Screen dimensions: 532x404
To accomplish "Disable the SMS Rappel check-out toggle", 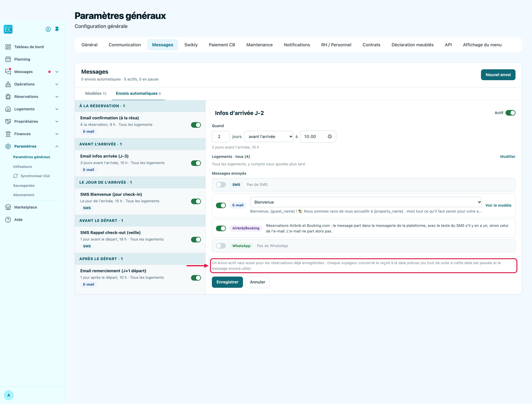I will pyautogui.click(x=196, y=239).
